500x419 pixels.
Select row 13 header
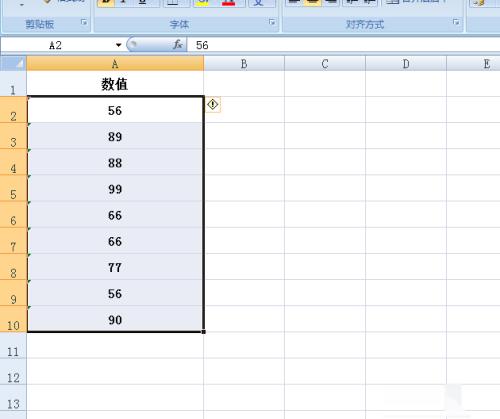pos(13,397)
